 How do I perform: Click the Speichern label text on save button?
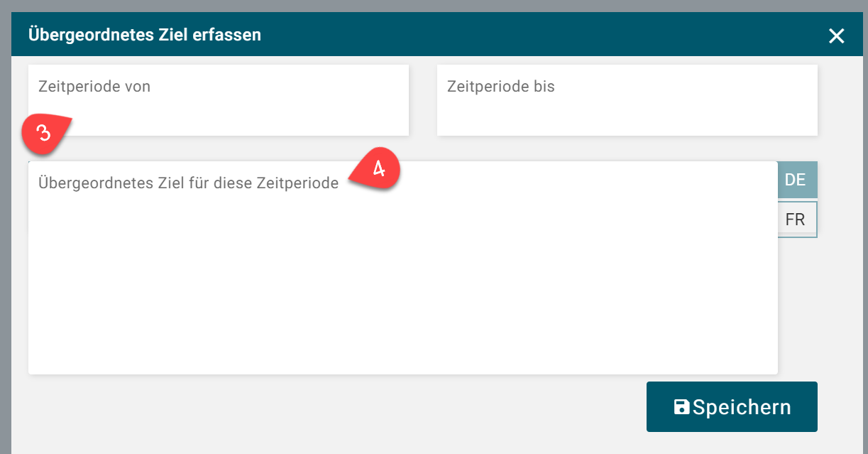click(x=742, y=407)
